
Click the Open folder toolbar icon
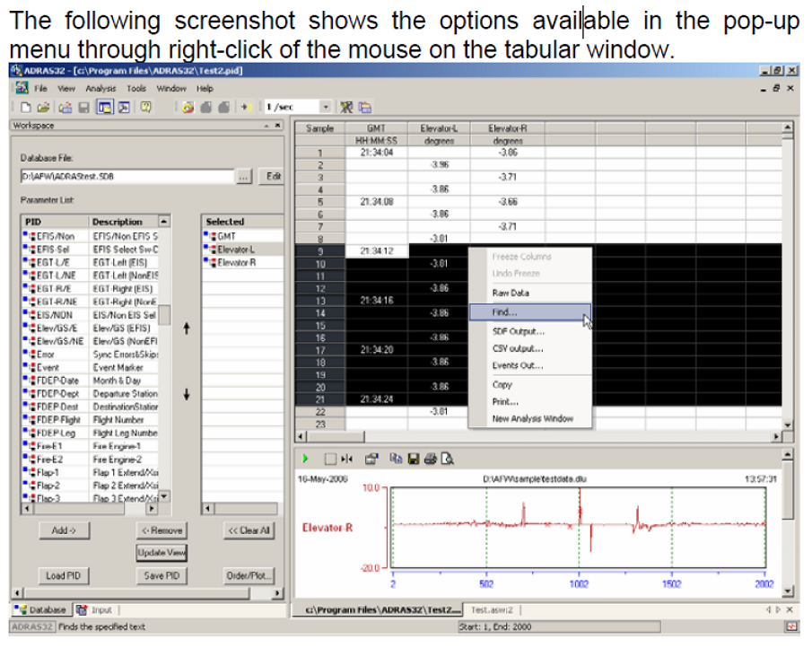(x=44, y=107)
